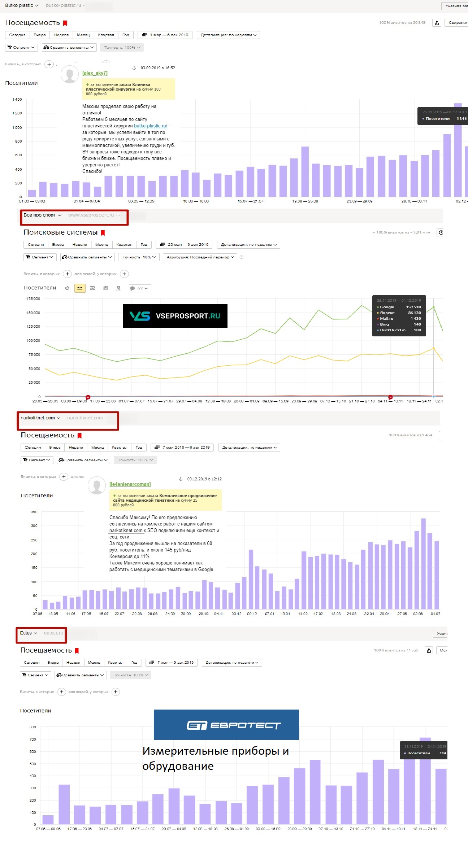Add 'для людей, у которых' condition in Eutes report
The image size is (468, 868).
pos(116,692)
